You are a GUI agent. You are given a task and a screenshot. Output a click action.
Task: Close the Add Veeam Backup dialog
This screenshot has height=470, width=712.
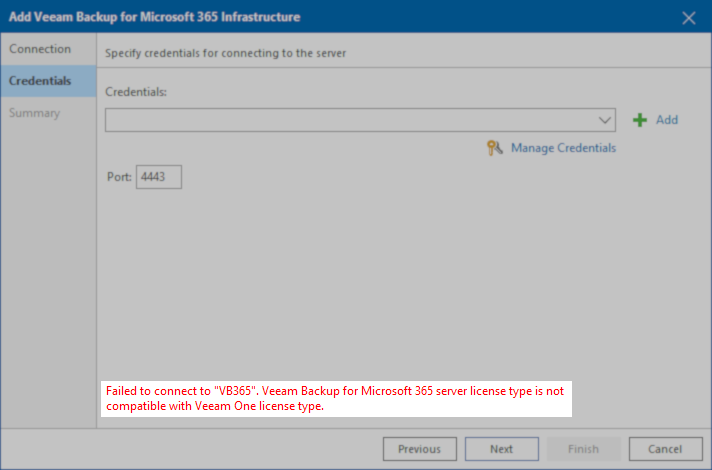click(x=688, y=18)
